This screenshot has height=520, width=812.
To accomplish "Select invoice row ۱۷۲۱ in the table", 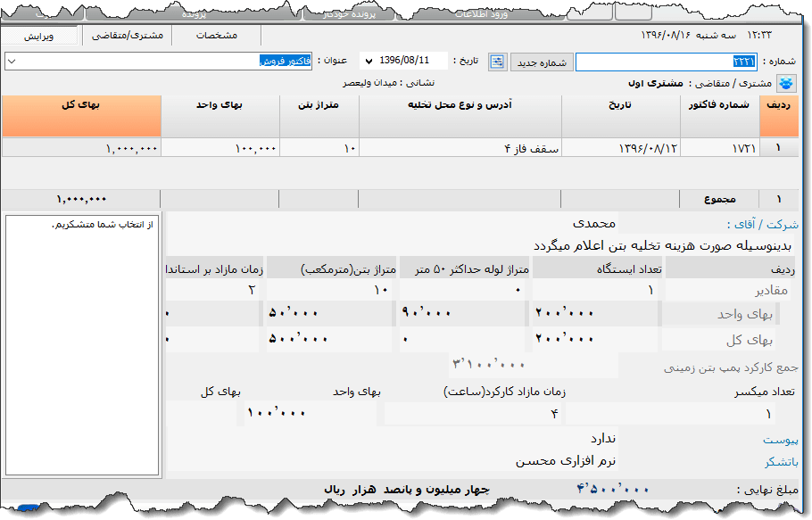I will [x=732, y=148].
